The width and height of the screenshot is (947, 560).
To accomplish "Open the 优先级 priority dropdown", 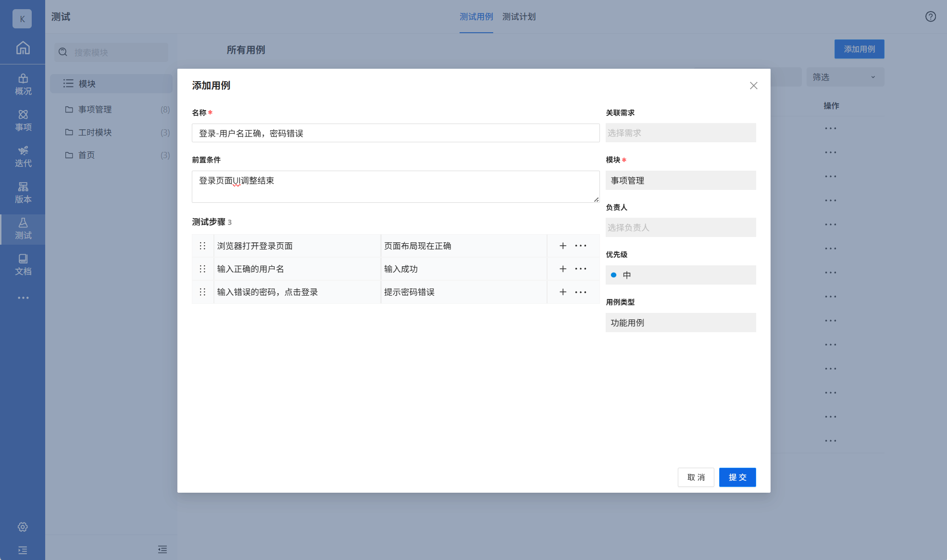I will coord(680,275).
